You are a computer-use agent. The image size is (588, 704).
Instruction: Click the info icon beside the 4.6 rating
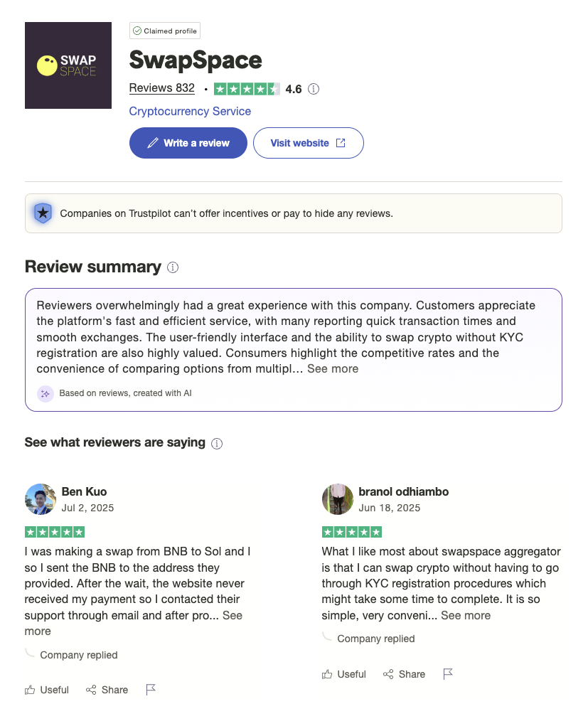314,89
